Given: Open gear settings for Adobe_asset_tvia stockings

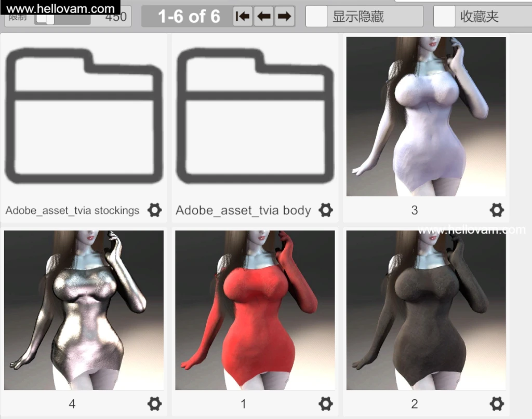Looking at the screenshot, I should [x=154, y=210].
